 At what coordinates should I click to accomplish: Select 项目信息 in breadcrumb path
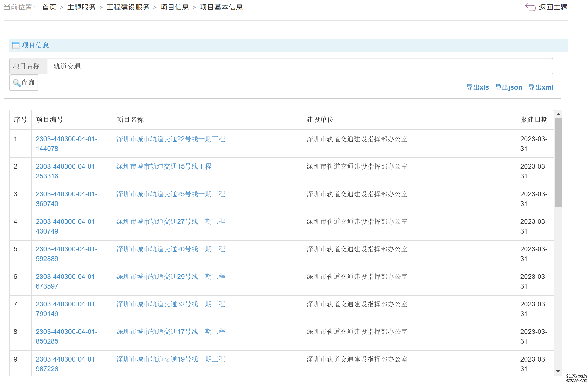click(175, 7)
